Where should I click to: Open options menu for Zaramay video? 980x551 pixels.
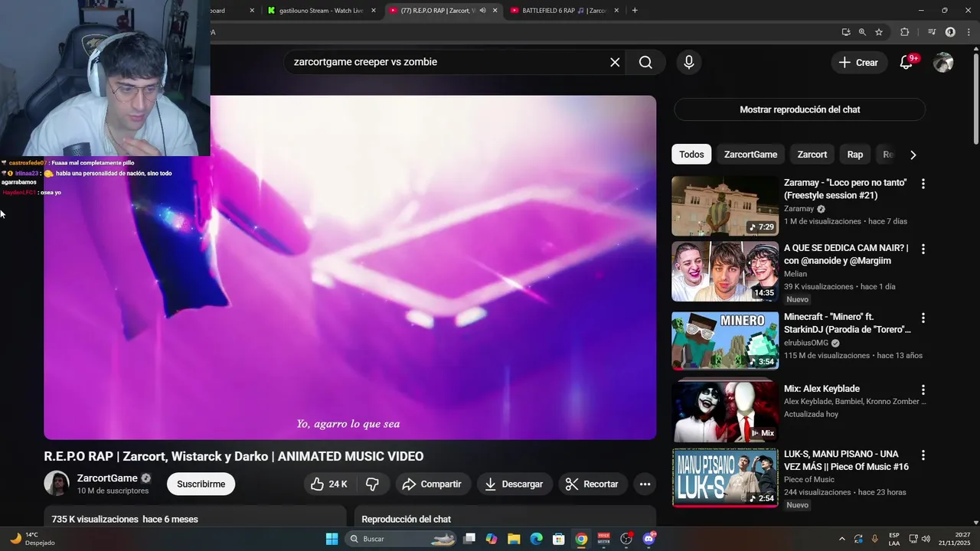[x=923, y=184]
